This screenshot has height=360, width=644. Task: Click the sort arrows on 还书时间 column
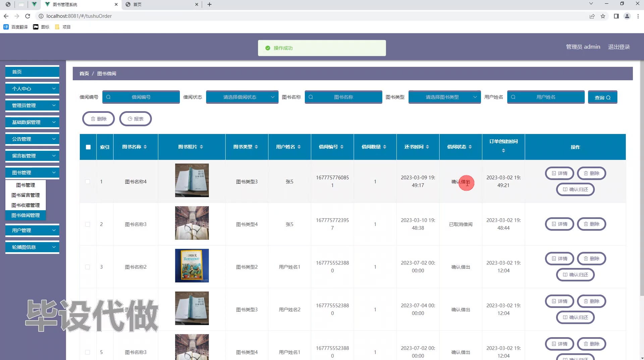click(427, 147)
